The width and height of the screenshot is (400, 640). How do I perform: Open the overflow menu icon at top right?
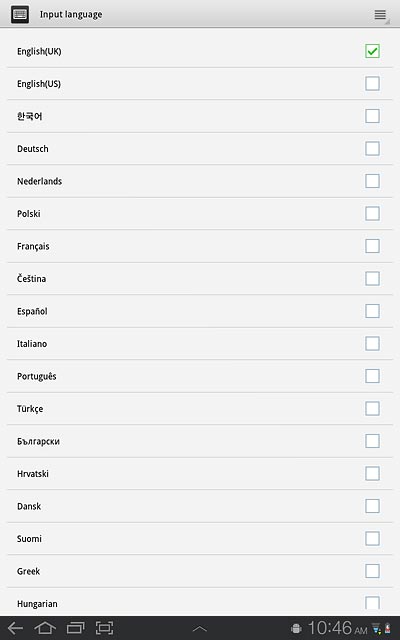click(x=380, y=15)
